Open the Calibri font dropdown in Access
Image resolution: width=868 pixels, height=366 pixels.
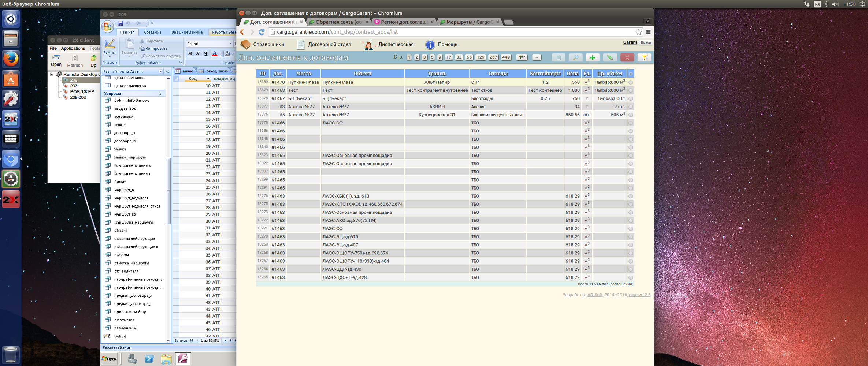[x=230, y=44]
